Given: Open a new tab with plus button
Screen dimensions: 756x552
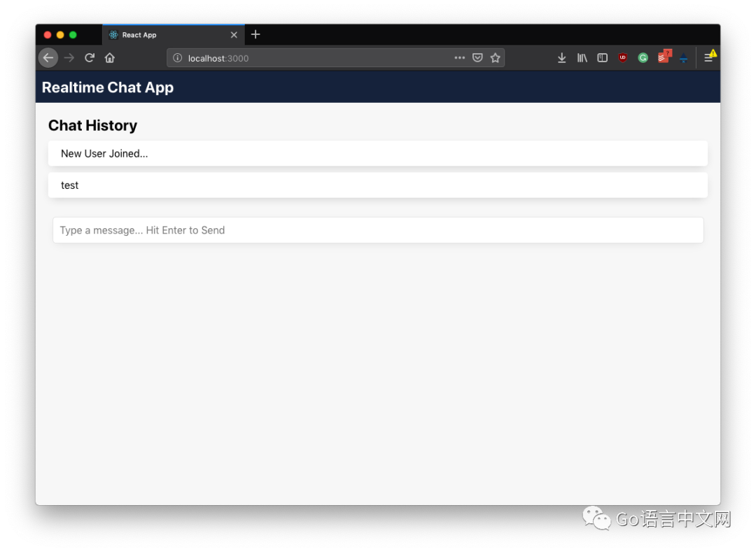Looking at the screenshot, I should tap(255, 34).
